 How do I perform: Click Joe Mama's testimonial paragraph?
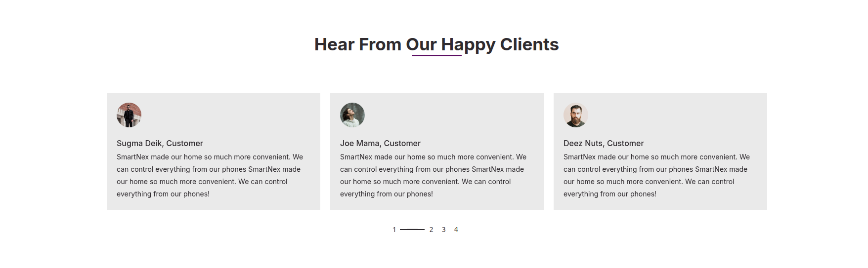[433, 175]
